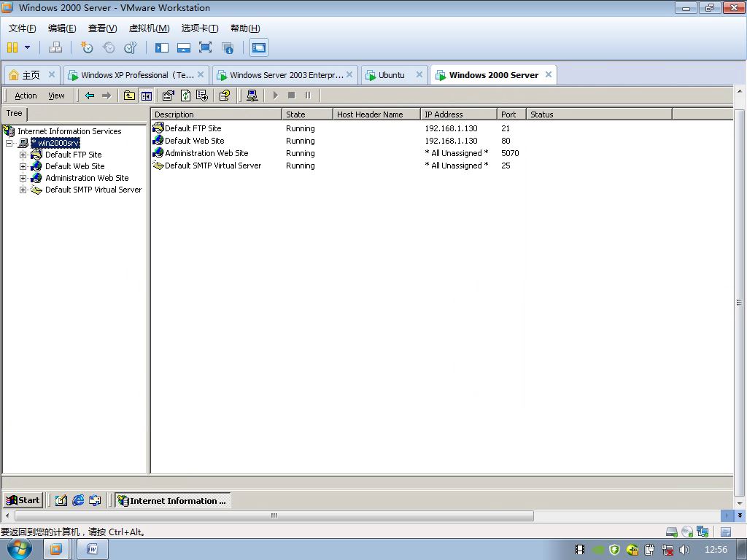This screenshot has width=747, height=560.
Task: Open the snapshot manager
Action: [x=130, y=47]
